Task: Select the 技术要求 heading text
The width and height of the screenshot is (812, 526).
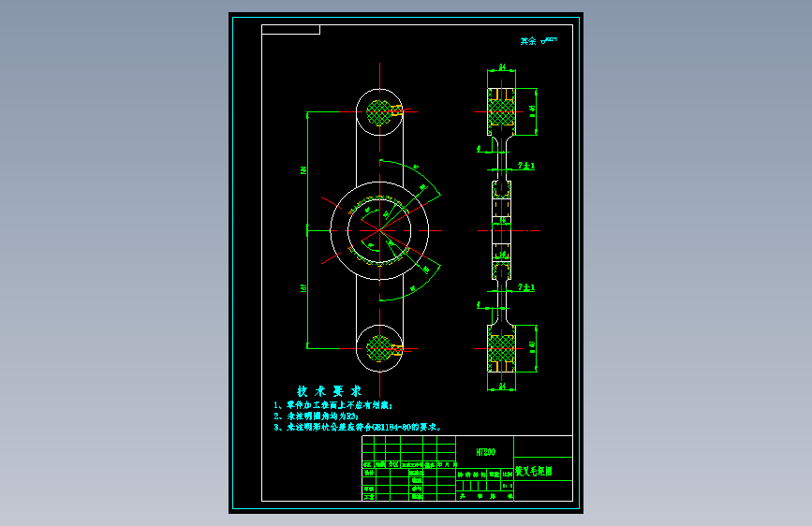Action: [329, 391]
